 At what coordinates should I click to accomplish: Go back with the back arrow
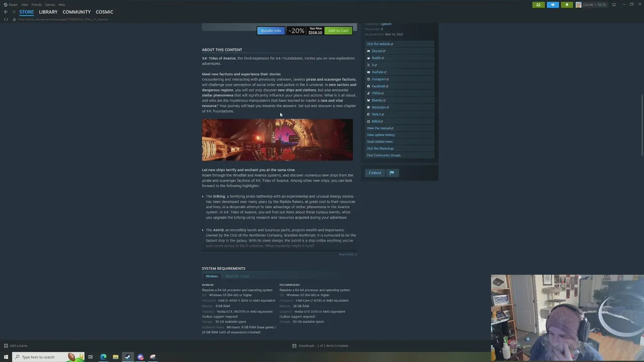(6, 12)
